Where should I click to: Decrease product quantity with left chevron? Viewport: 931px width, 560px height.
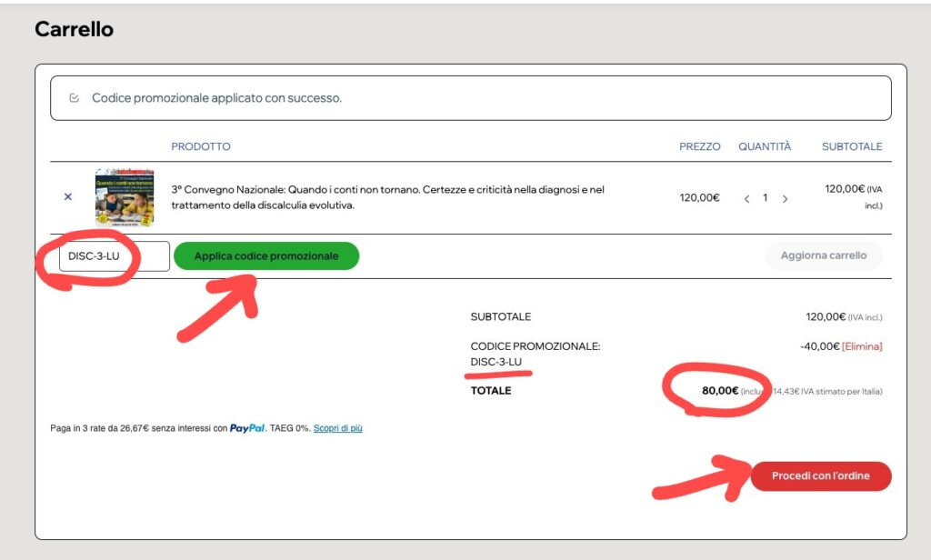(x=746, y=198)
